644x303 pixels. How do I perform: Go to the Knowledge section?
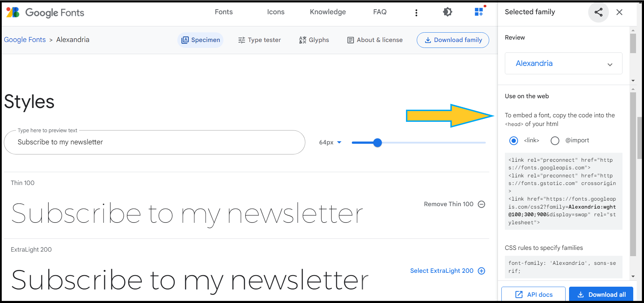pyautogui.click(x=328, y=12)
